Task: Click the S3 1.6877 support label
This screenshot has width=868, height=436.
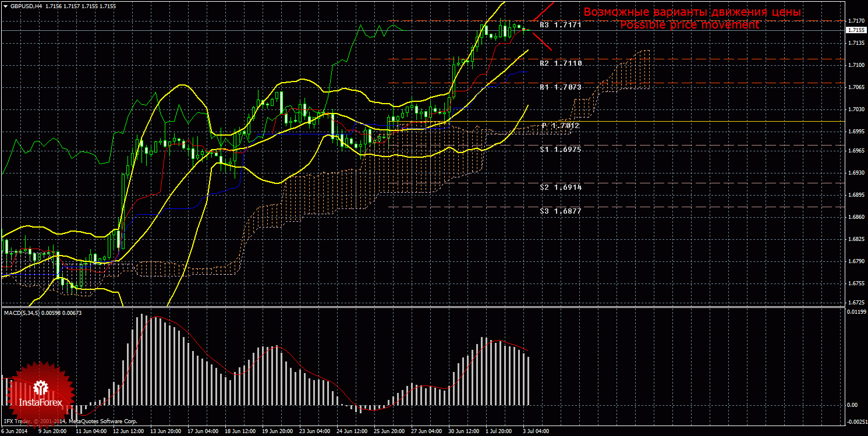Action: tap(561, 211)
